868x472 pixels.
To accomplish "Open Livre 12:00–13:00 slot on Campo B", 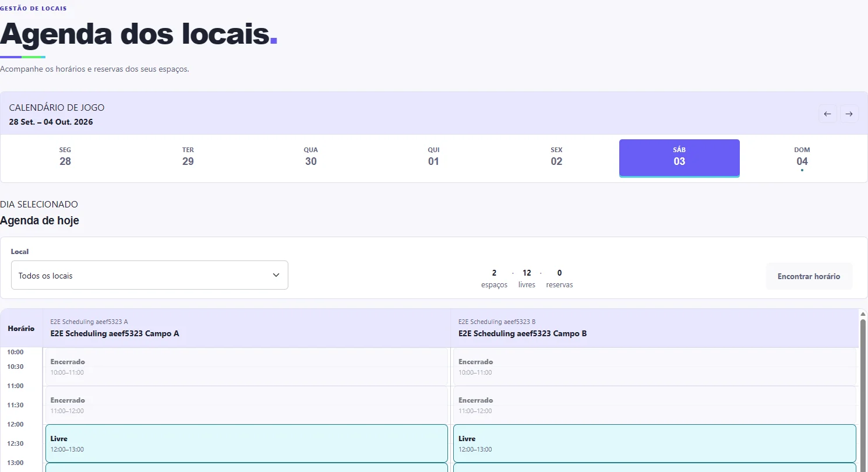I will point(654,443).
